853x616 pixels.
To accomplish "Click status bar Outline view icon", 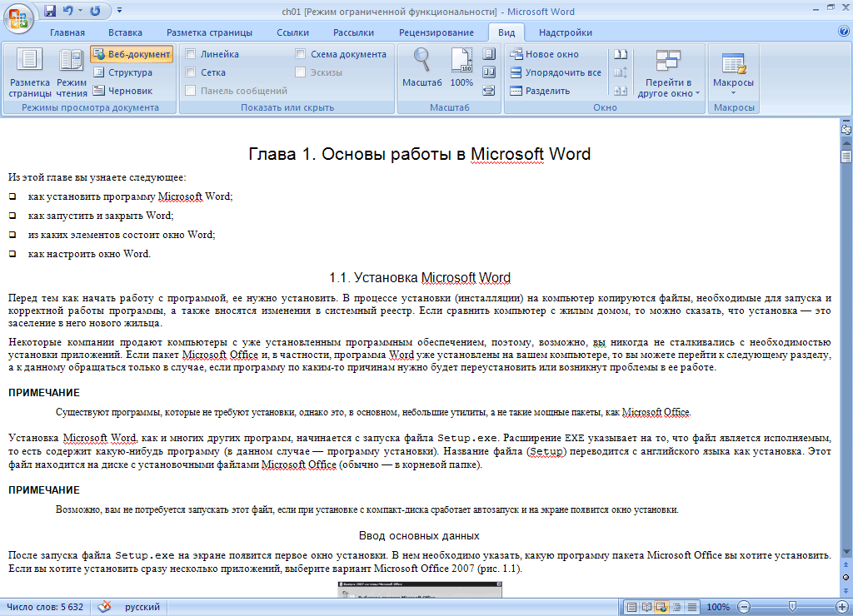I will click(x=676, y=607).
